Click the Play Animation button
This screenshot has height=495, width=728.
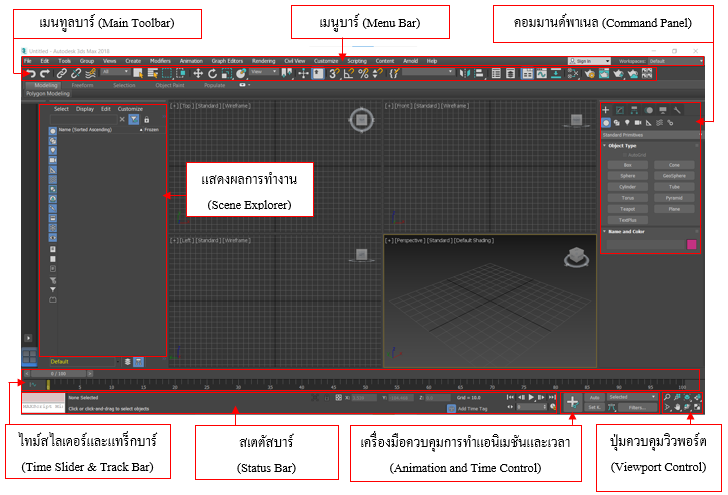coord(531,397)
